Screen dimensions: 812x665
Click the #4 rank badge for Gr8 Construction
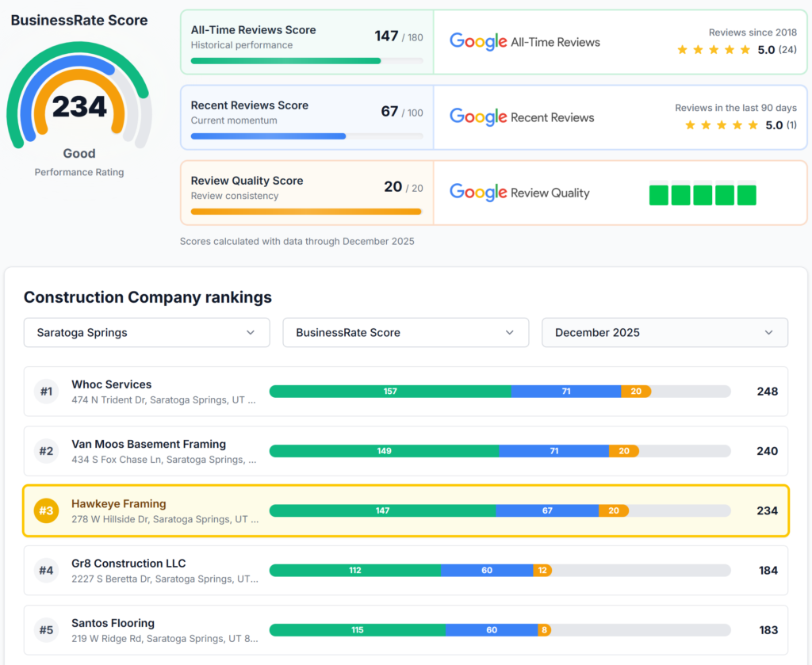(46, 570)
